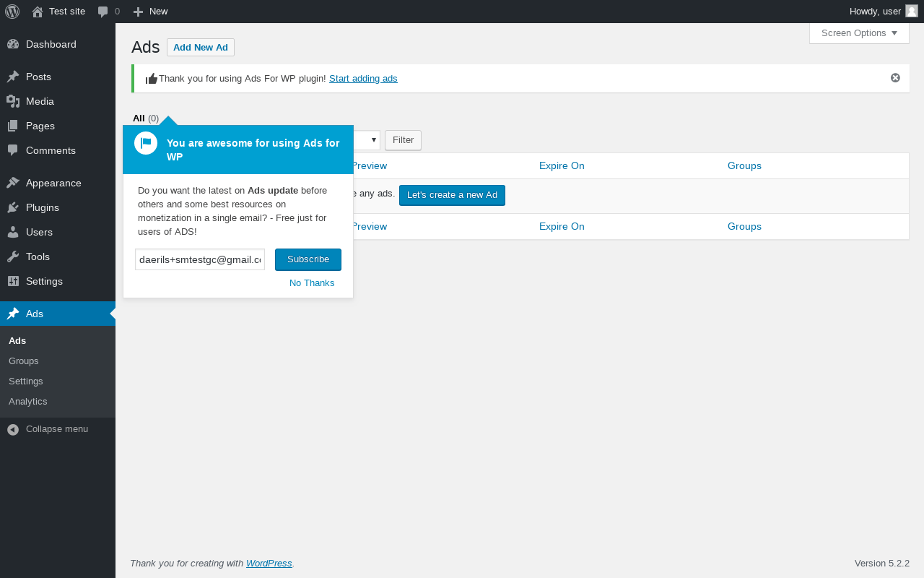Click the Dashboard gauge icon
This screenshot has height=578, width=924.
tap(13, 44)
